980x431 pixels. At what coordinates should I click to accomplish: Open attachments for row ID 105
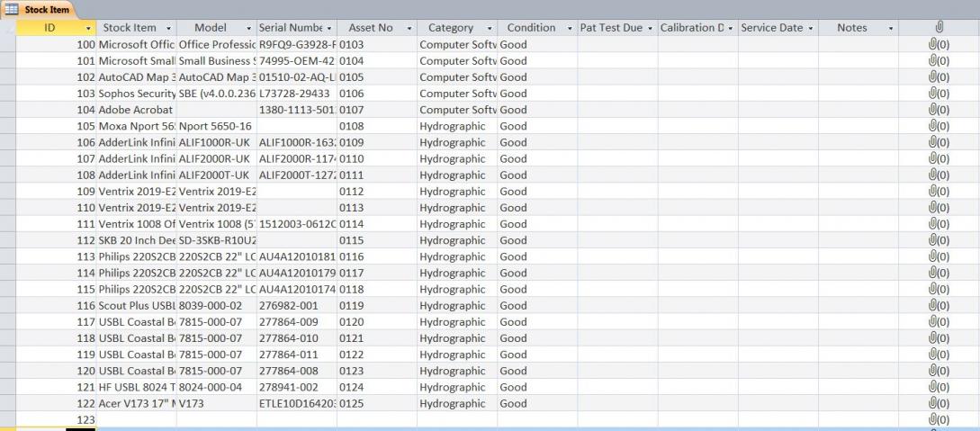939,126
